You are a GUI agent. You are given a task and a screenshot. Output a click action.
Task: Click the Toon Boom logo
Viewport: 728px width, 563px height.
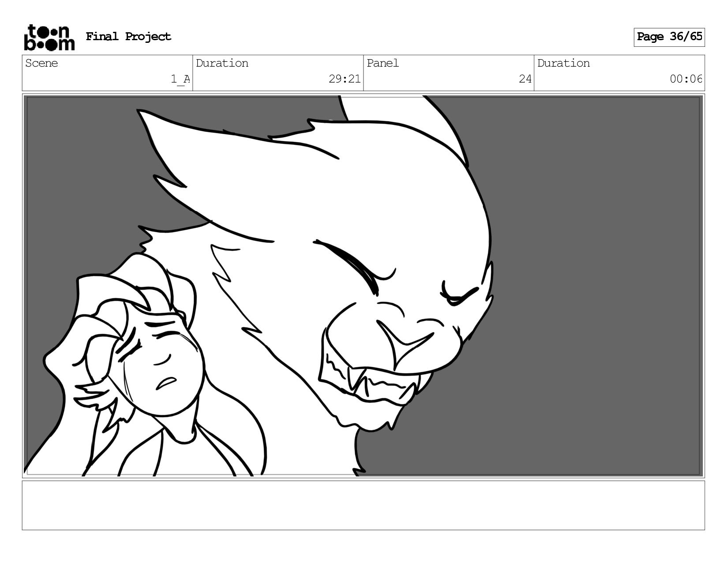tap(49, 38)
